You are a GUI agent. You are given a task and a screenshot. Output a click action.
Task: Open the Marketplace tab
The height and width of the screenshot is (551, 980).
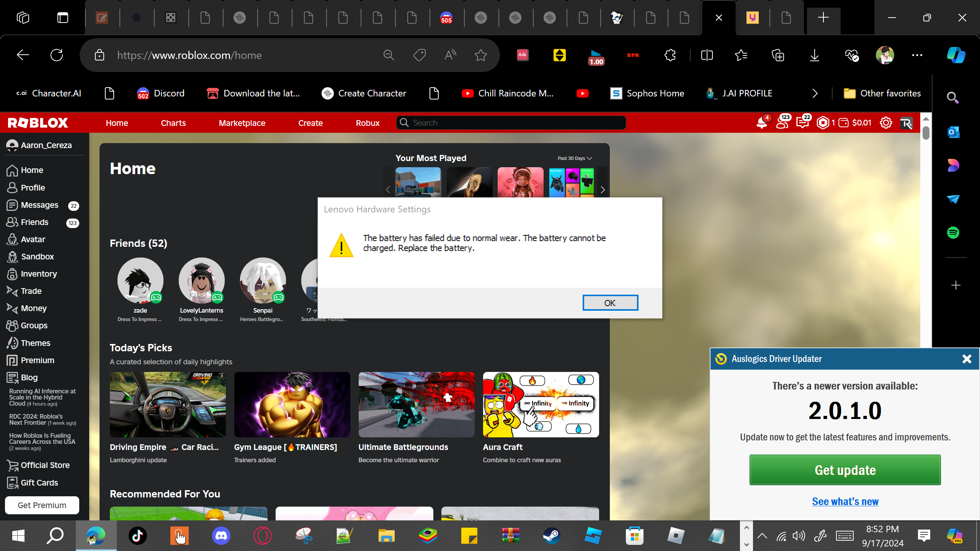[242, 123]
